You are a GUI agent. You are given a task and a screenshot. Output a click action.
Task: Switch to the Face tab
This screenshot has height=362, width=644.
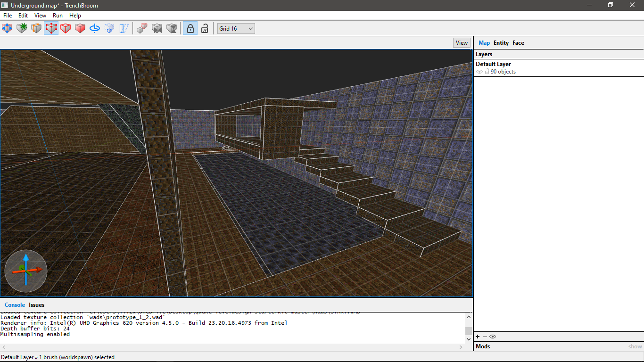518,43
